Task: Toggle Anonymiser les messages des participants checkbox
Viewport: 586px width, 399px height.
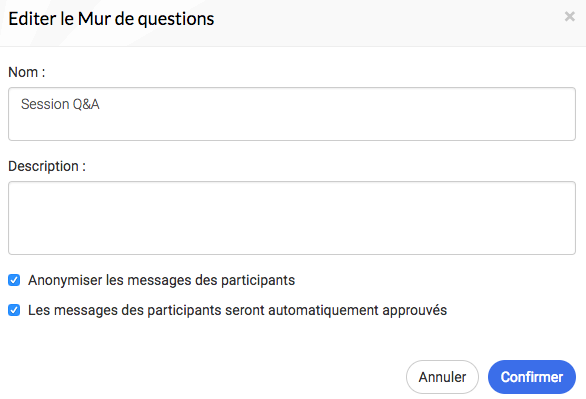Action: click(14, 280)
